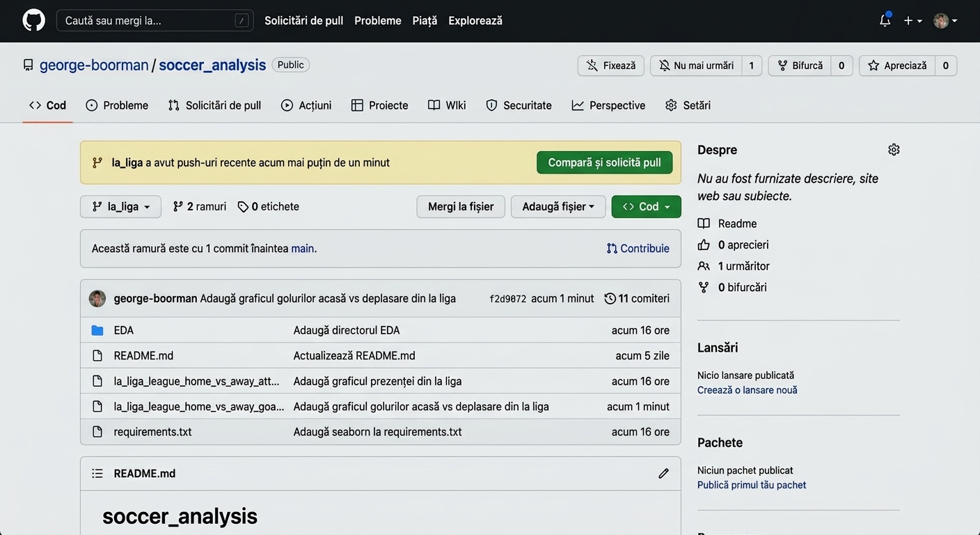This screenshot has height=535, width=980.
Task: Open commit Adaugă seaborn la requirements.txt
Action: click(x=377, y=432)
